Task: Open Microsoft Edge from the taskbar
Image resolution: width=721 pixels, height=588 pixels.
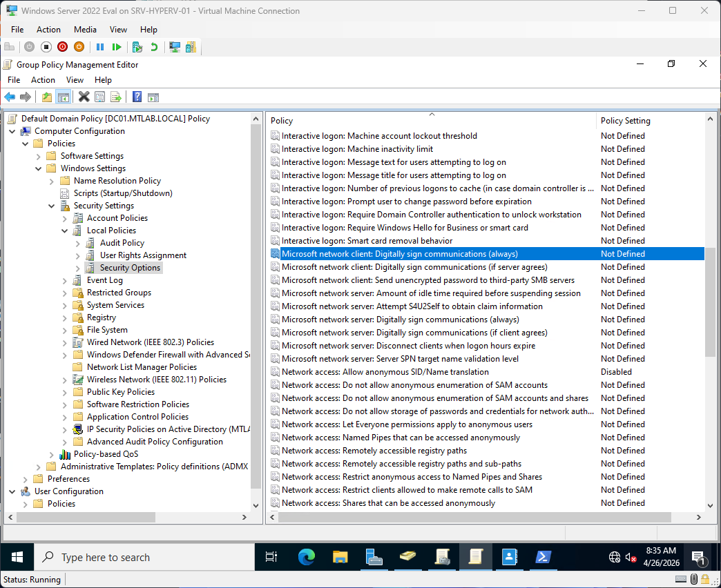Action: tap(306, 557)
